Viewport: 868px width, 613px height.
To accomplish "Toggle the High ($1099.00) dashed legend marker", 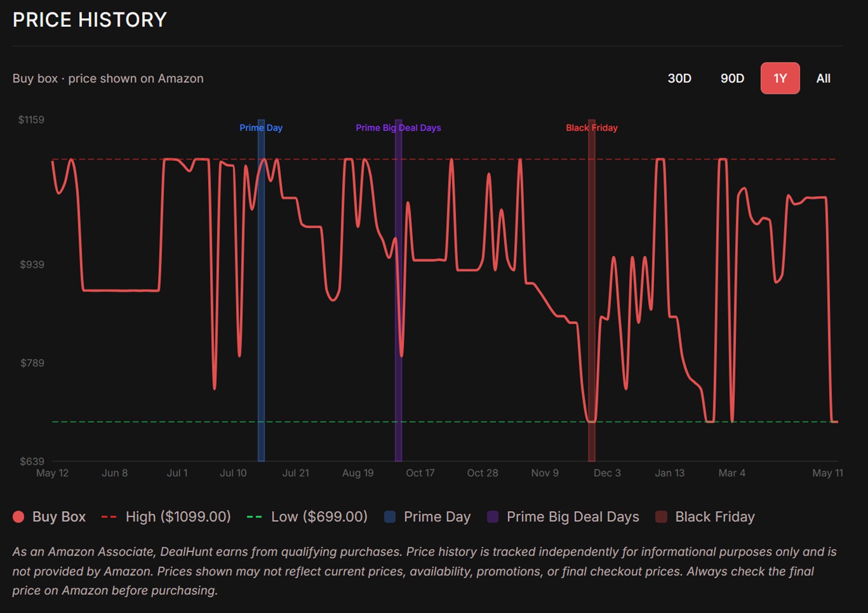I will pyautogui.click(x=109, y=517).
